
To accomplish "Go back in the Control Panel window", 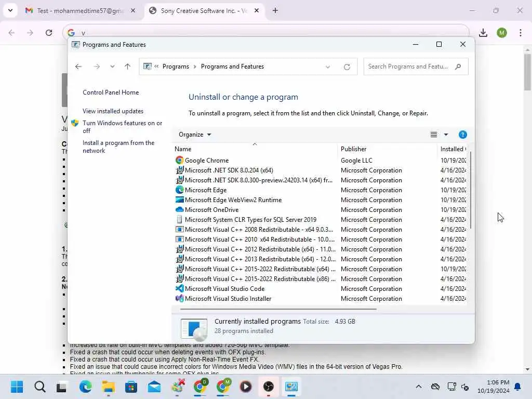I will pyautogui.click(x=78, y=66).
